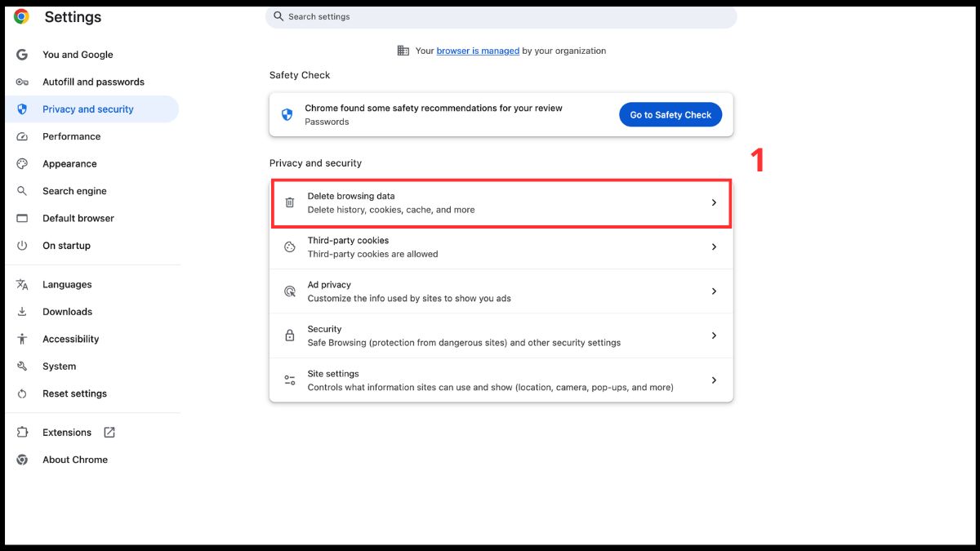Viewport: 980px width, 551px height.
Task: Follow the 'browser is managed' link
Action: click(478, 51)
